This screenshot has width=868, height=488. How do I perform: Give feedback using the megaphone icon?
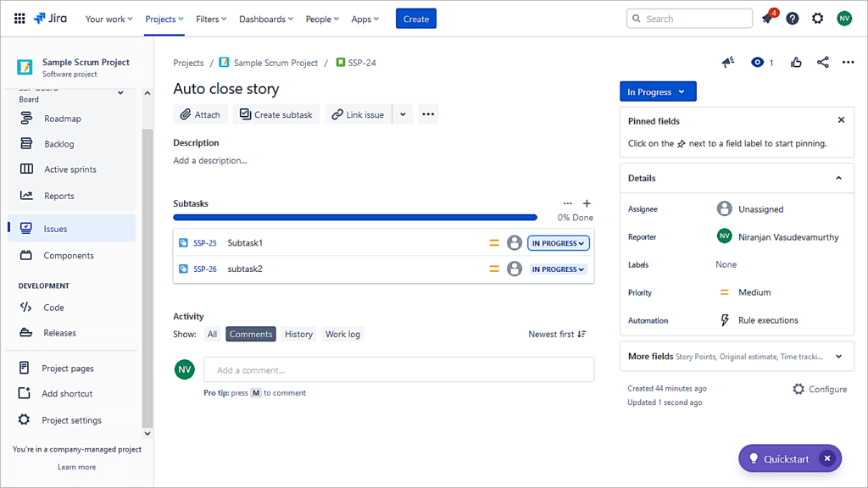[727, 62]
